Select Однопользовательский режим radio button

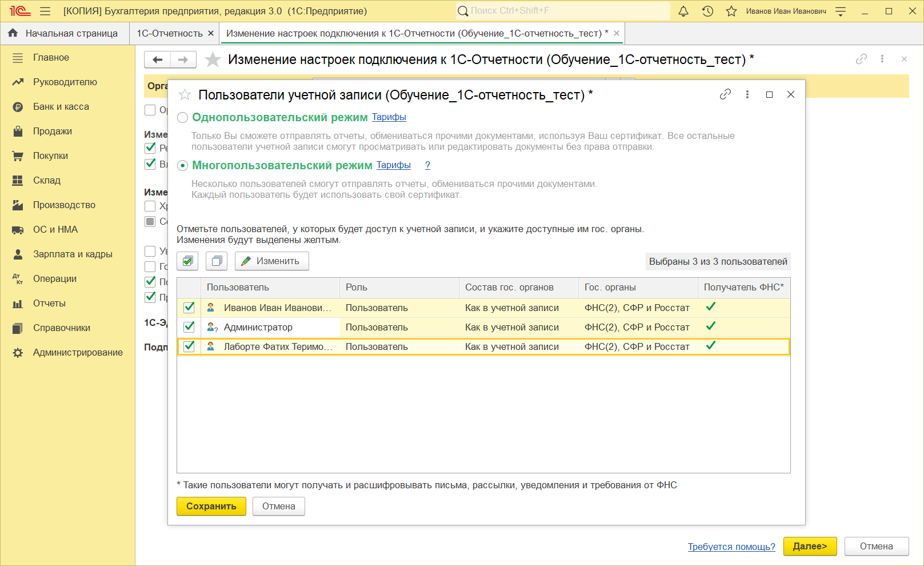click(x=182, y=118)
